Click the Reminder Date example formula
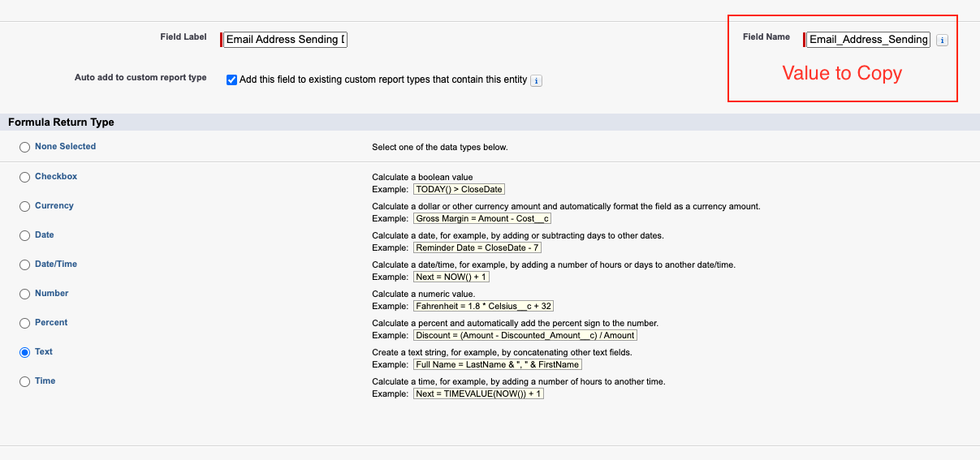Screen dimensions: 980x460 point(477,247)
